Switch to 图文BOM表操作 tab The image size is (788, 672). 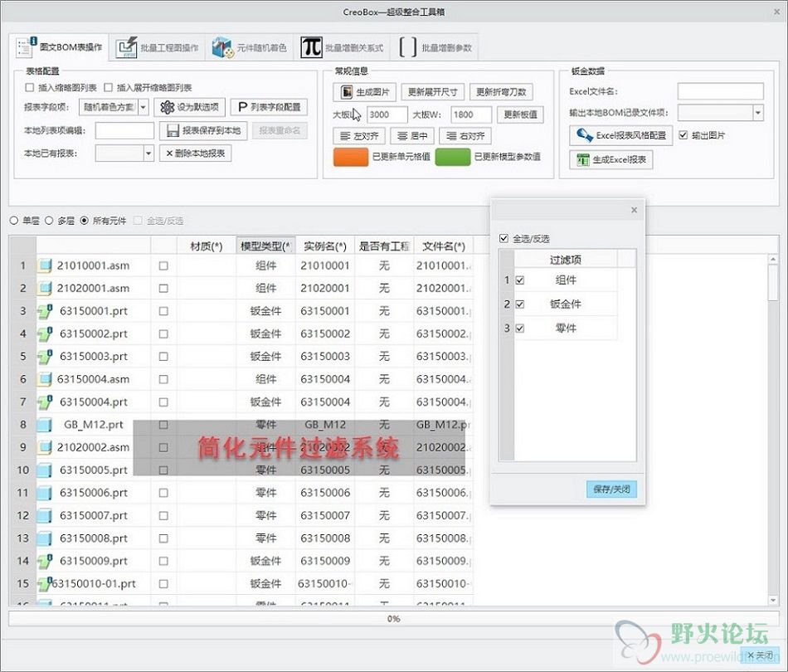(x=59, y=47)
